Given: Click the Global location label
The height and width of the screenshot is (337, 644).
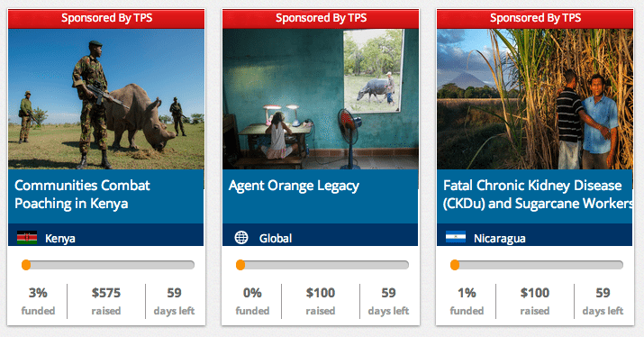Looking at the screenshot, I should click(x=276, y=239).
